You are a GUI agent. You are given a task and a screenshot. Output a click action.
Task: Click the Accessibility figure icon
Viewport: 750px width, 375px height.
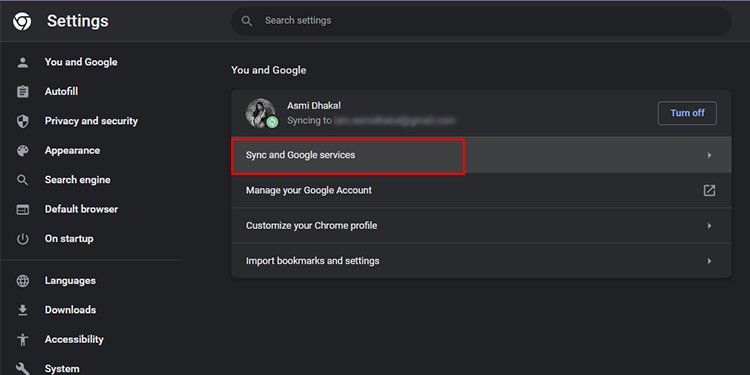point(22,340)
